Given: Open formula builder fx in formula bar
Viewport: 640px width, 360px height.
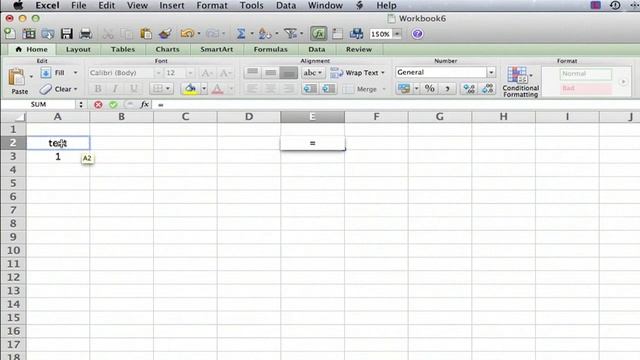Looking at the screenshot, I should (x=144, y=104).
